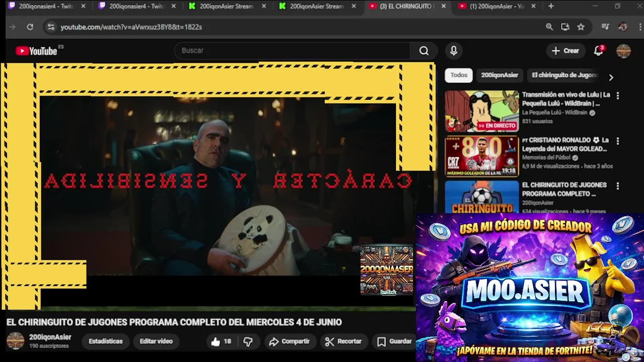Open Estadísticas for this video
The height and width of the screenshot is (362, 644).
[106, 341]
